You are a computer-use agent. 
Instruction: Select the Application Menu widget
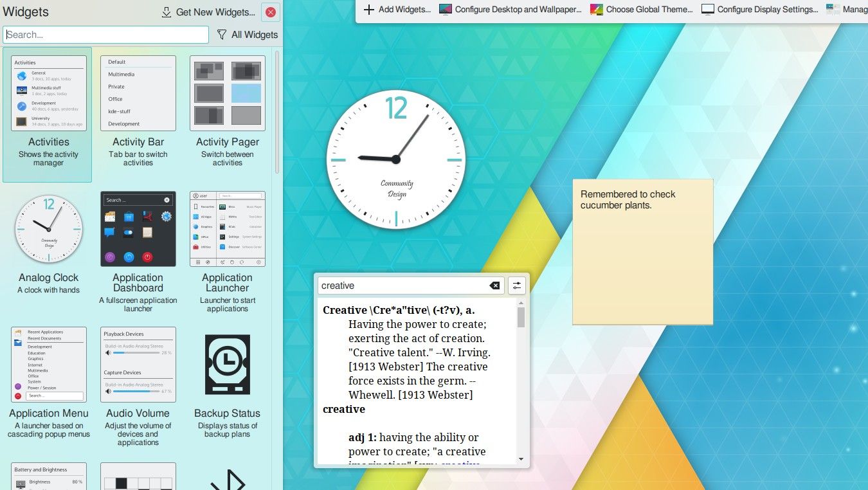click(49, 383)
